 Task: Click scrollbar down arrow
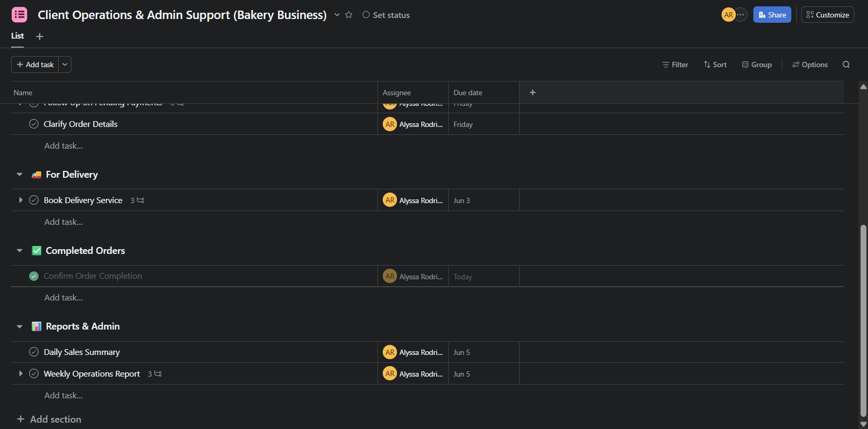pos(863,424)
